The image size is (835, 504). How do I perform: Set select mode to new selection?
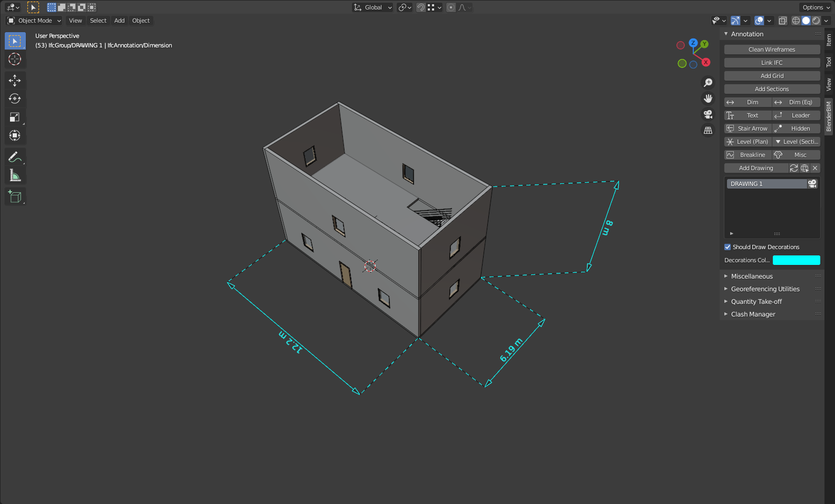52,7
